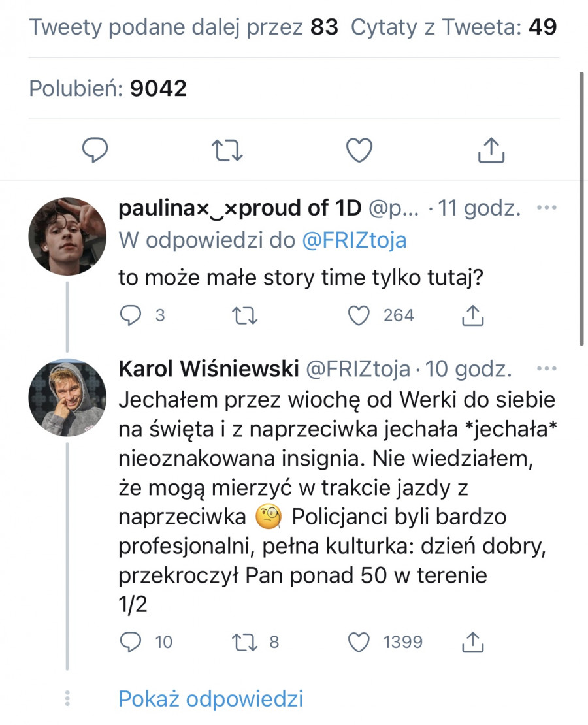
Task: Share Karol Wiśniewski's reply
Action: click(472, 642)
